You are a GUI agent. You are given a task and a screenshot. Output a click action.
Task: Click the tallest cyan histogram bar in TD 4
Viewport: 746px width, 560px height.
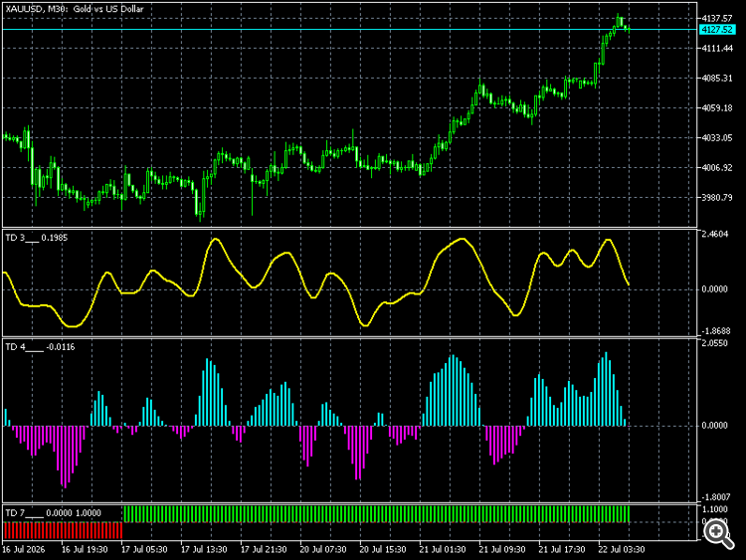pos(606,389)
